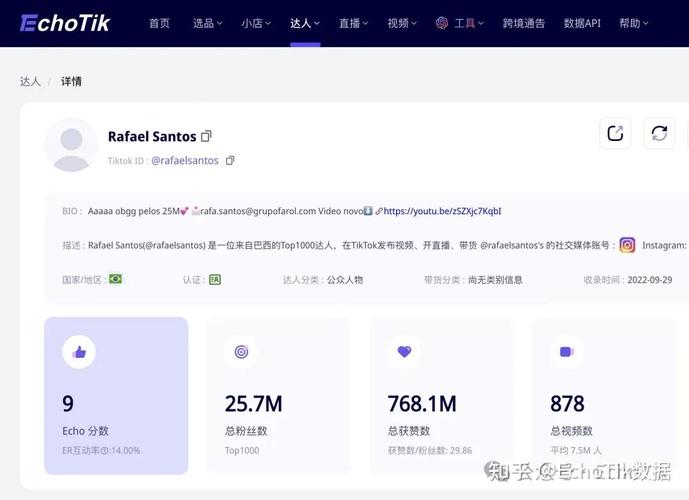Click the refresh data icon button
The height and width of the screenshot is (500, 689).
[x=659, y=133]
